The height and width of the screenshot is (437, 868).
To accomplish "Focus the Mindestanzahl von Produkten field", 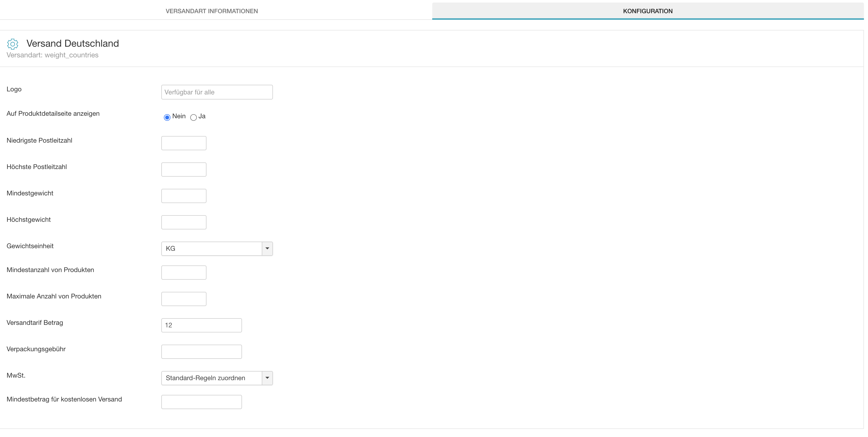I will point(184,273).
